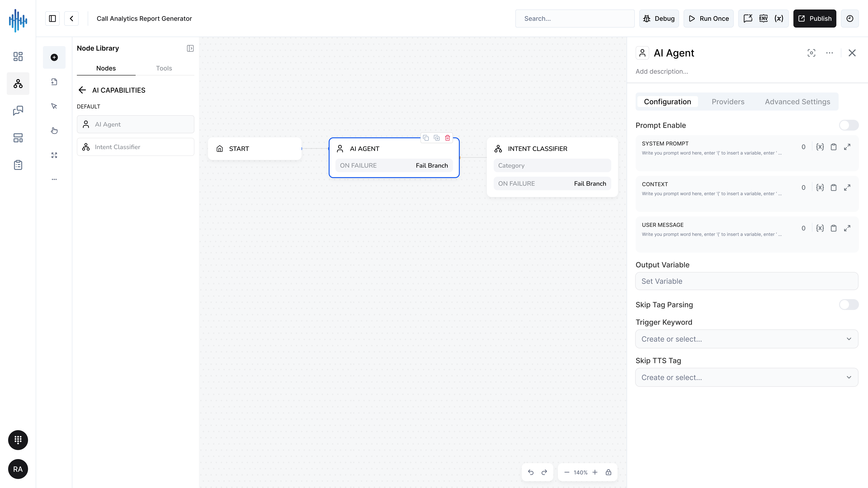
Task: Switch to the Nodes tab
Action: point(106,68)
